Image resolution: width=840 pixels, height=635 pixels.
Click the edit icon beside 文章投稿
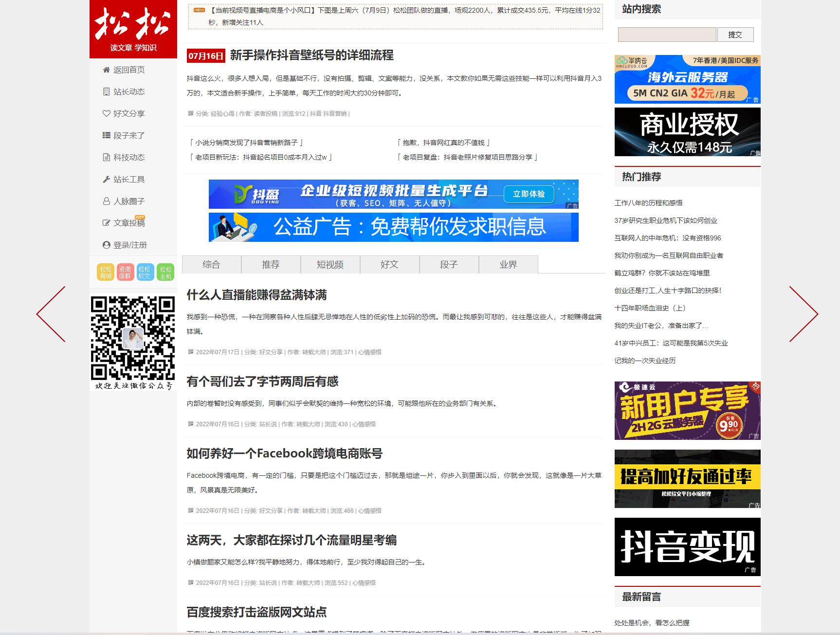(106, 223)
